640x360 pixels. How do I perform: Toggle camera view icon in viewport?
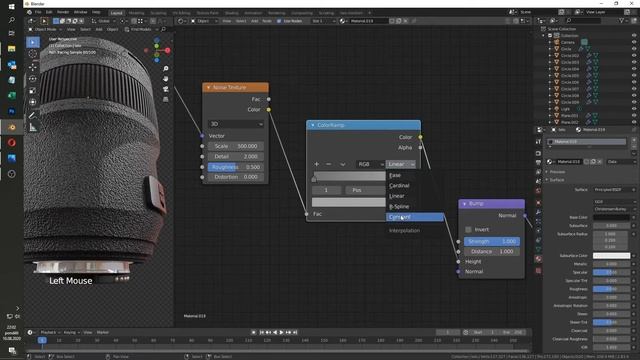coord(166,89)
